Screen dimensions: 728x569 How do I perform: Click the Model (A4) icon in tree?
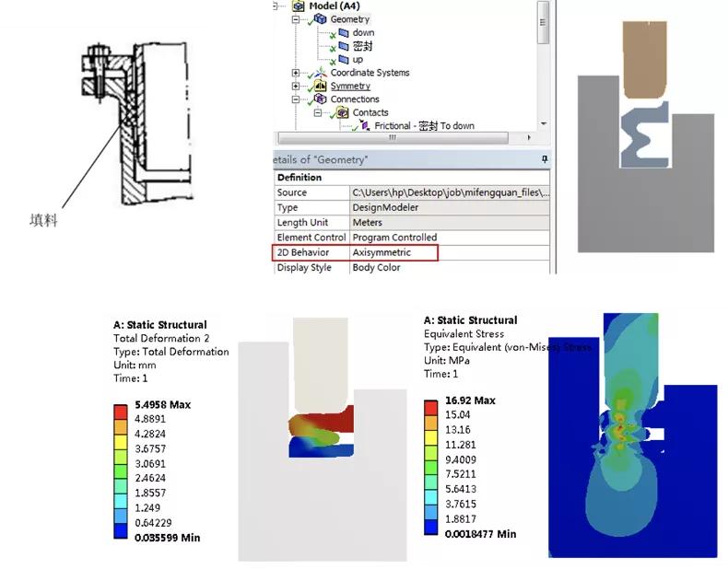pos(298,6)
